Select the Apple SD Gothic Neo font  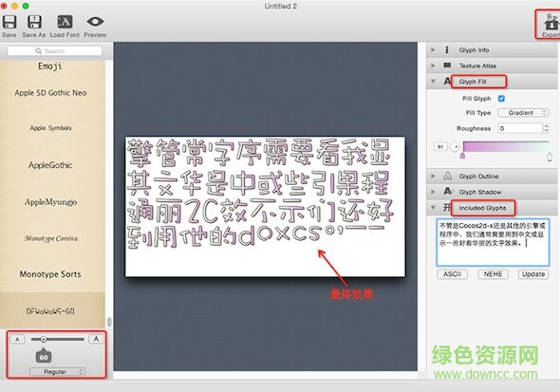coord(50,93)
